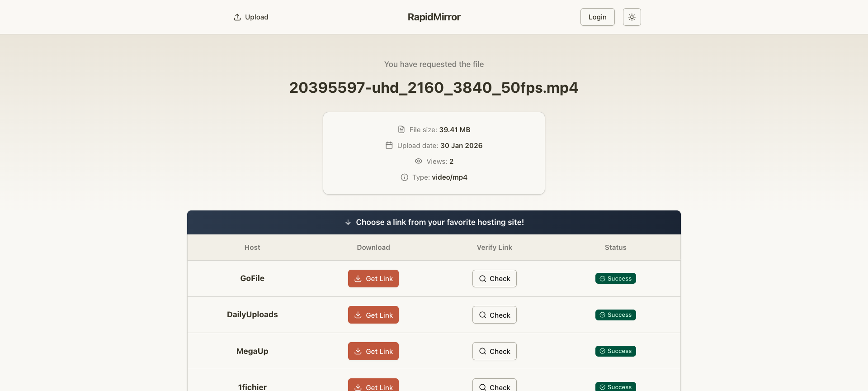Click the MegaUp host name
The height and width of the screenshot is (391, 868).
tap(252, 351)
